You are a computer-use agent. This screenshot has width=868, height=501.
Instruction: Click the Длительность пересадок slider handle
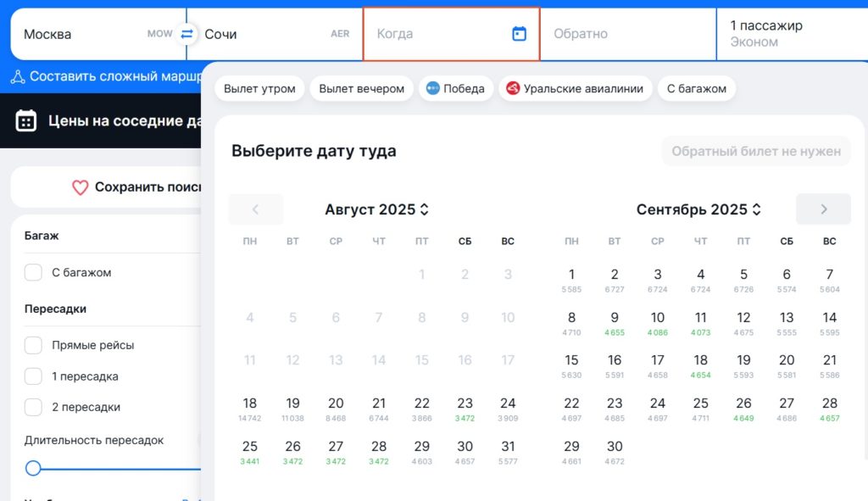click(x=34, y=465)
